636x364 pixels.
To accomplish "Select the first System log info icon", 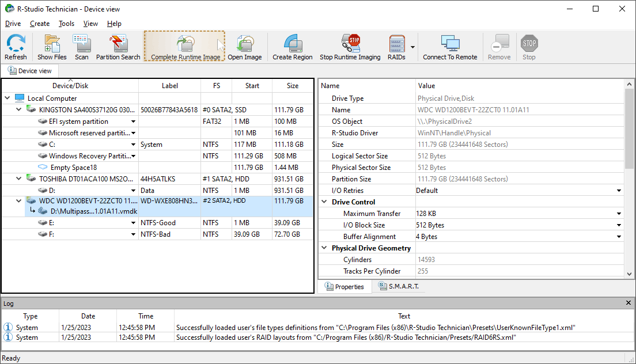I will [x=7, y=327].
